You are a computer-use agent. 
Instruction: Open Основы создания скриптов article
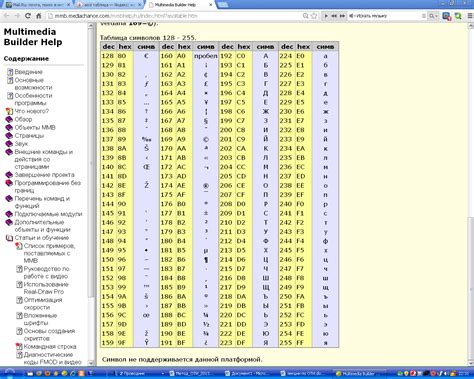pyautogui.click(x=49, y=334)
